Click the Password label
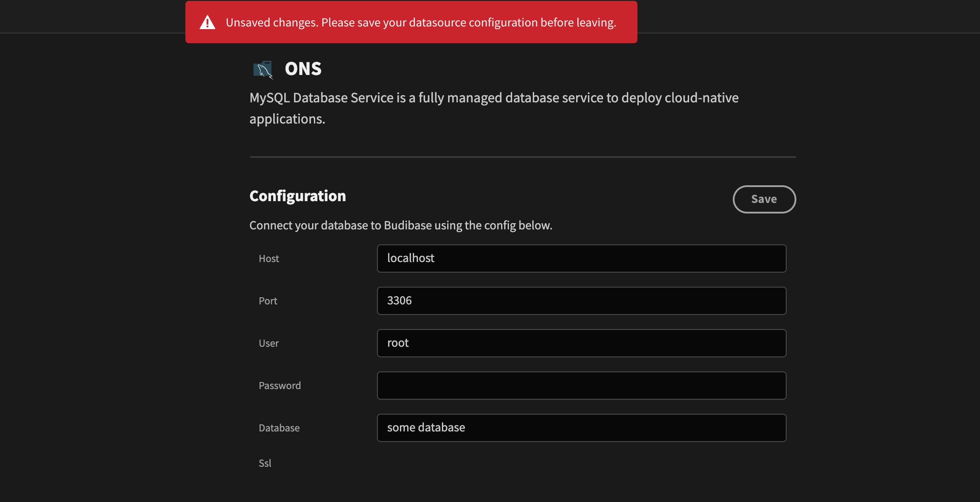Screen dimensions: 980x502 280,386
